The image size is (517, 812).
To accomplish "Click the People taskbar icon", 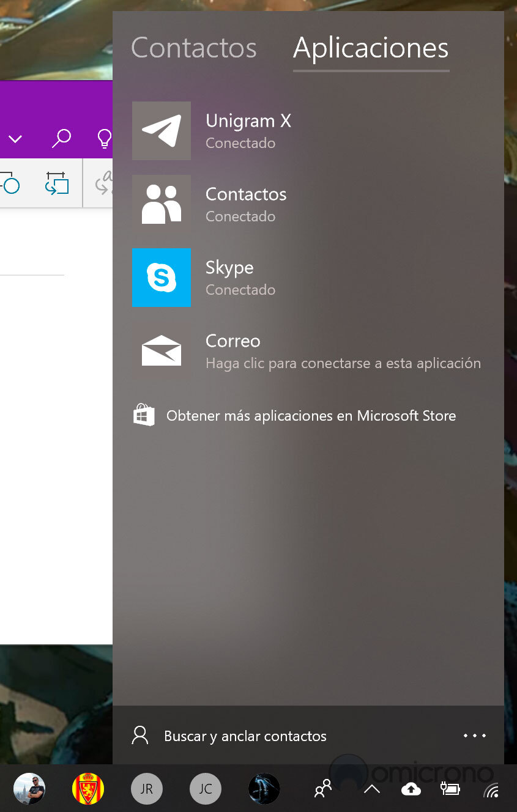I will [323, 789].
